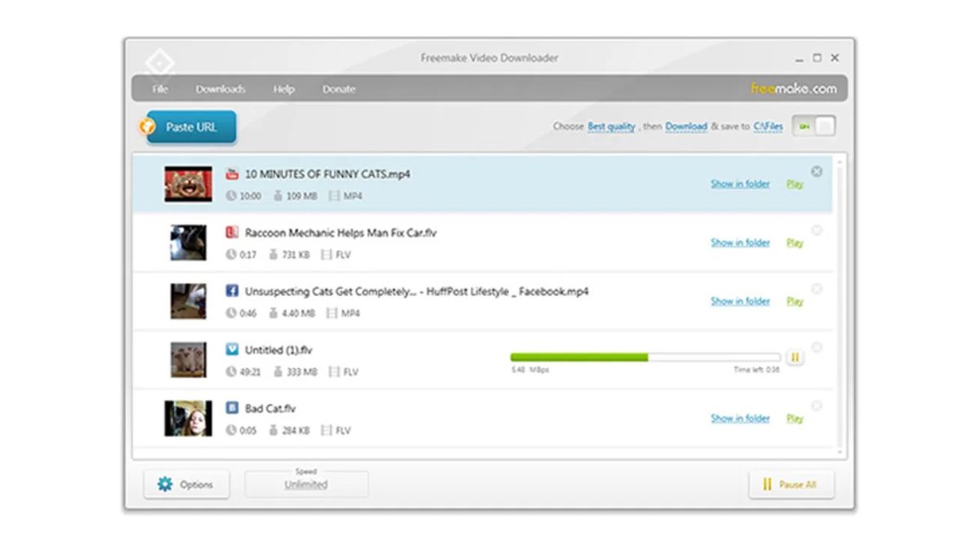Remove the 10 Minutes of Funny Cats download
The height and width of the screenshot is (551, 980).
pos(817,171)
